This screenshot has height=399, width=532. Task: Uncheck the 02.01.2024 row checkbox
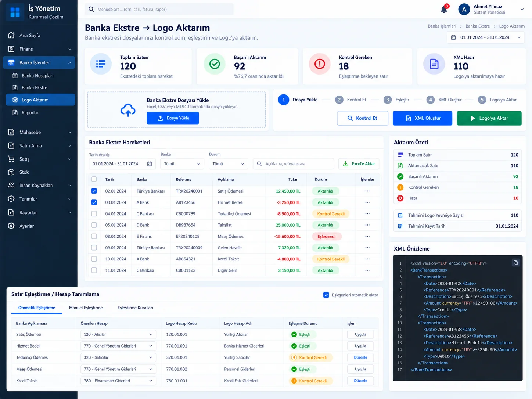pyautogui.click(x=94, y=191)
